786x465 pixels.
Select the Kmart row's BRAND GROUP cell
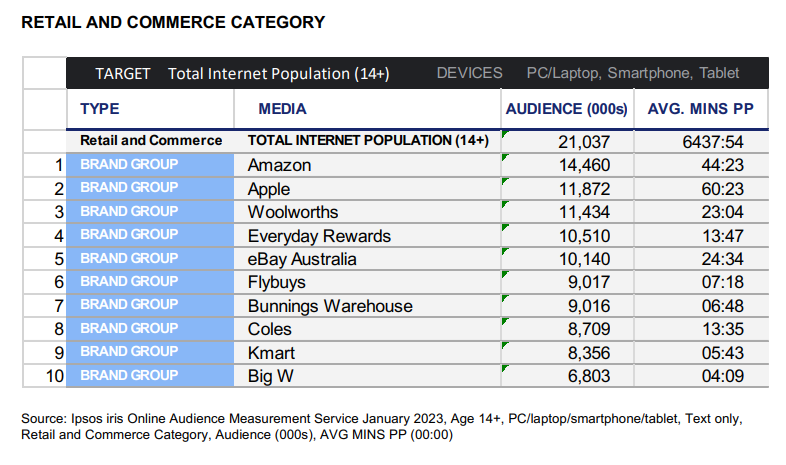pyautogui.click(x=128, y=352)
